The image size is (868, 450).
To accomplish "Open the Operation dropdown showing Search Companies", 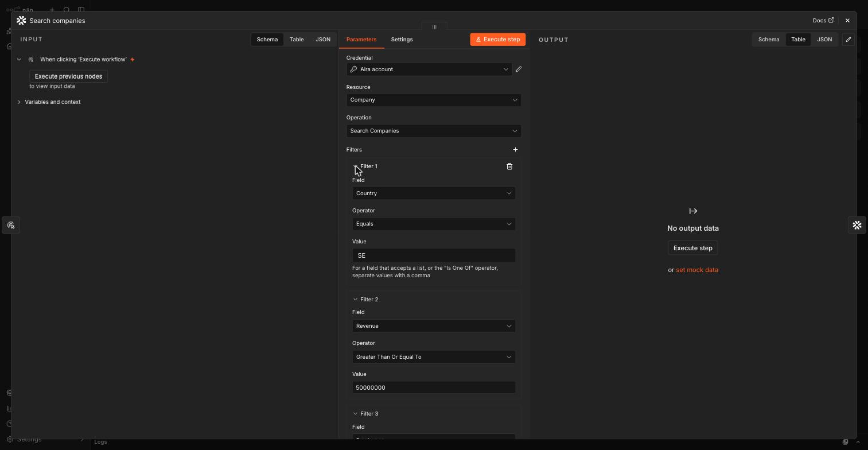I will click(x=434, y=131).
